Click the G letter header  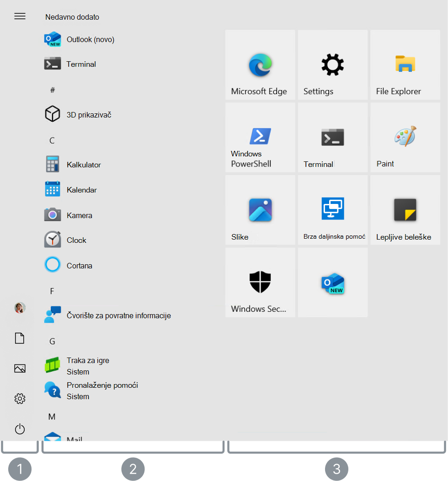coord(52,341)
